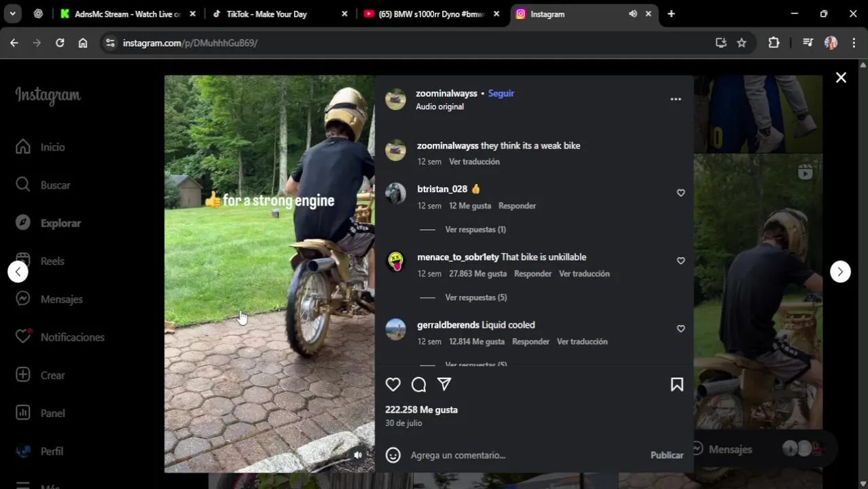The height and width of the screenshot is (489, 868).
Task: Click the heart Notificaciones icon
Action: point(23,336)
